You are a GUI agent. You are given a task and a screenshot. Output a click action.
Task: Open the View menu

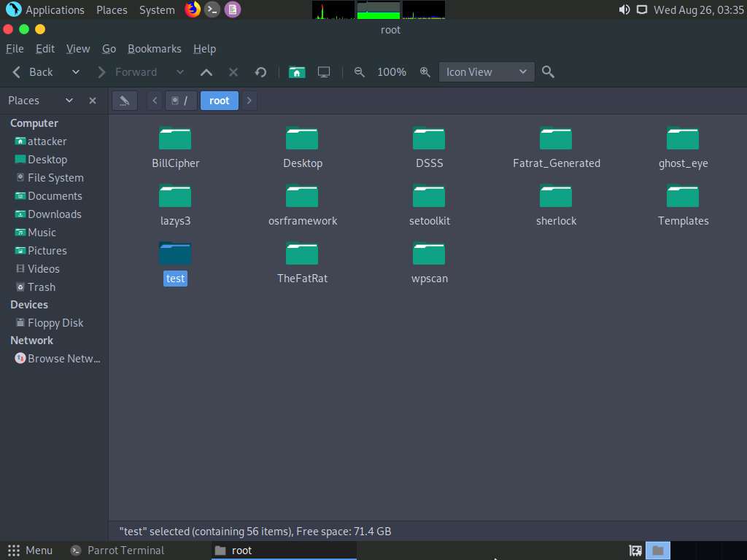[78, 49]
